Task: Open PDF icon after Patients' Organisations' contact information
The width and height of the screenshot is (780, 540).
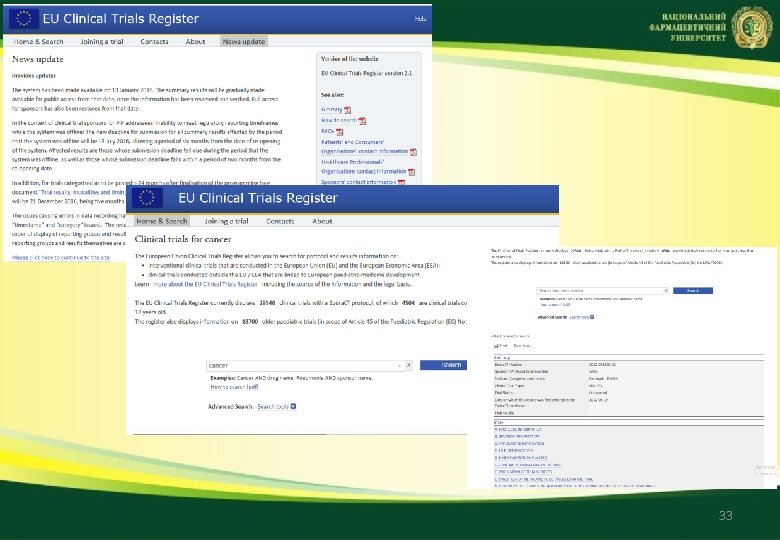Action: tap(413, 152)
